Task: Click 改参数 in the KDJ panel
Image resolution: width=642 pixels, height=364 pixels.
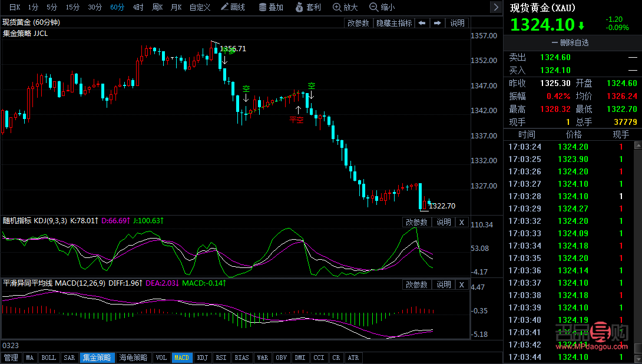Action: tap(417, 222)
